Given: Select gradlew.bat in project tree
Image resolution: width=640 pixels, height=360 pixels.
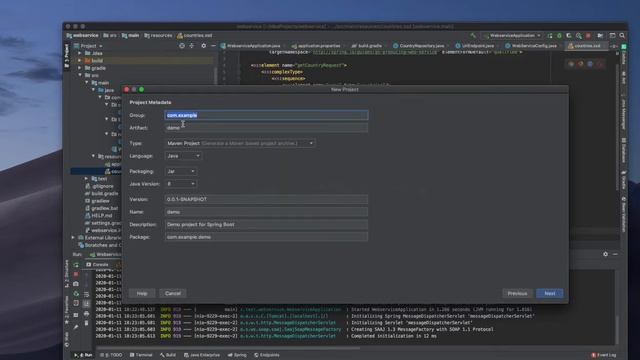Looking at the screenshot, I should point(101,208).
